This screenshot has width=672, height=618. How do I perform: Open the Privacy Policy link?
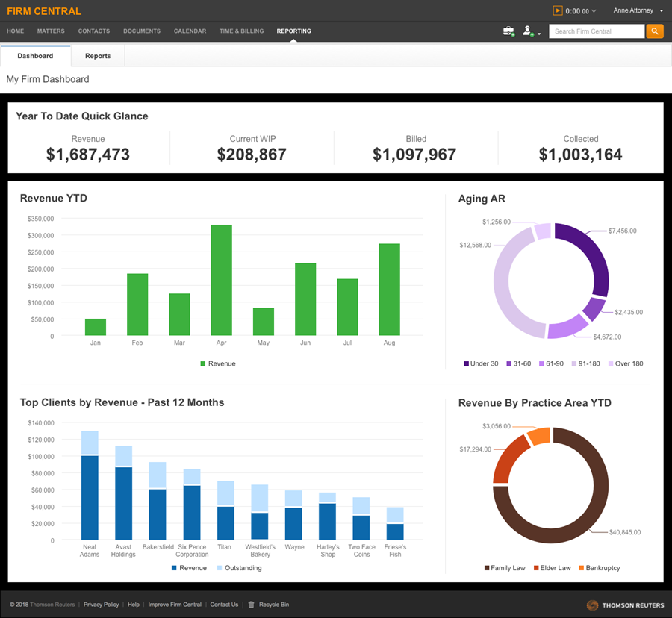pyautogui.click(x=101, y=605)
